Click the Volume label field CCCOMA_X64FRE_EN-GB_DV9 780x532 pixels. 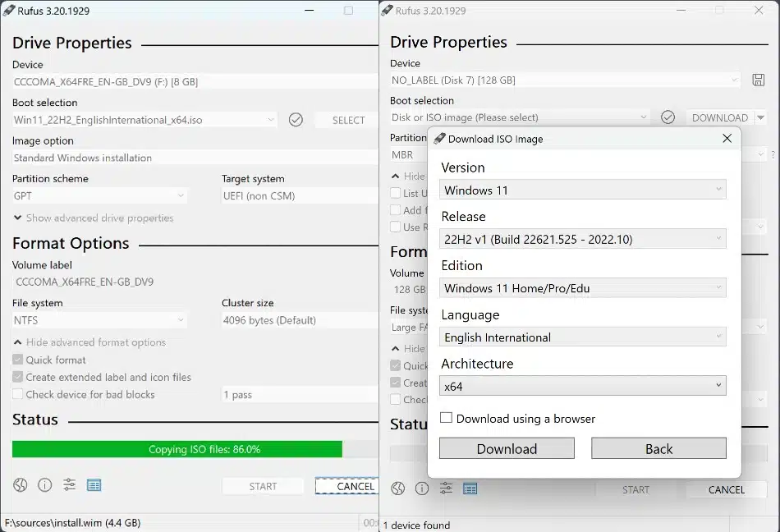(x=195, y=282)
